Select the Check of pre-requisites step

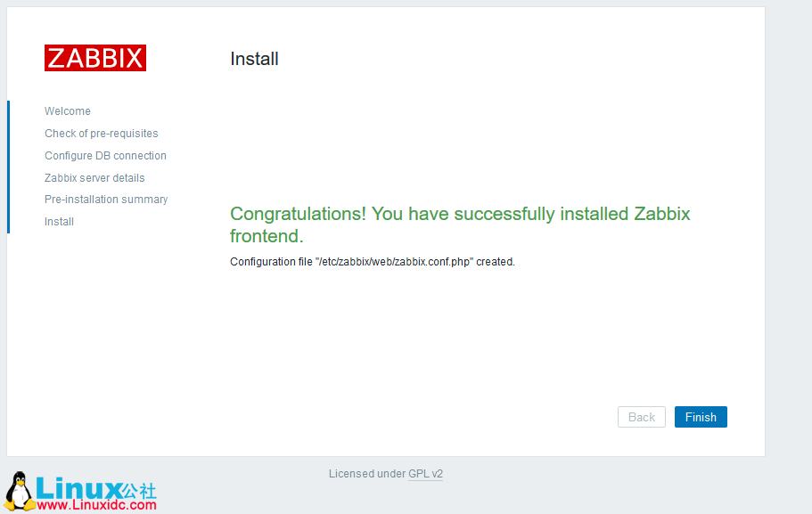tap(101, 133)
